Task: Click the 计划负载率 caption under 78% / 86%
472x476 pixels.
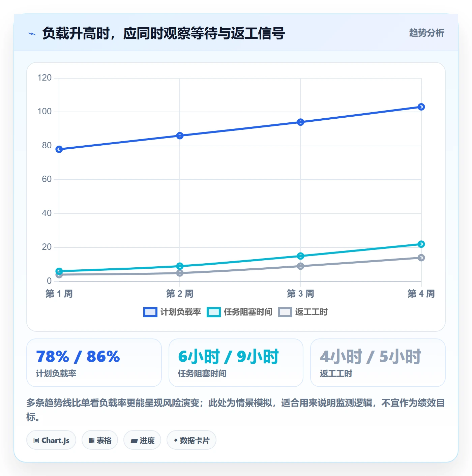Action: point(56,374)
